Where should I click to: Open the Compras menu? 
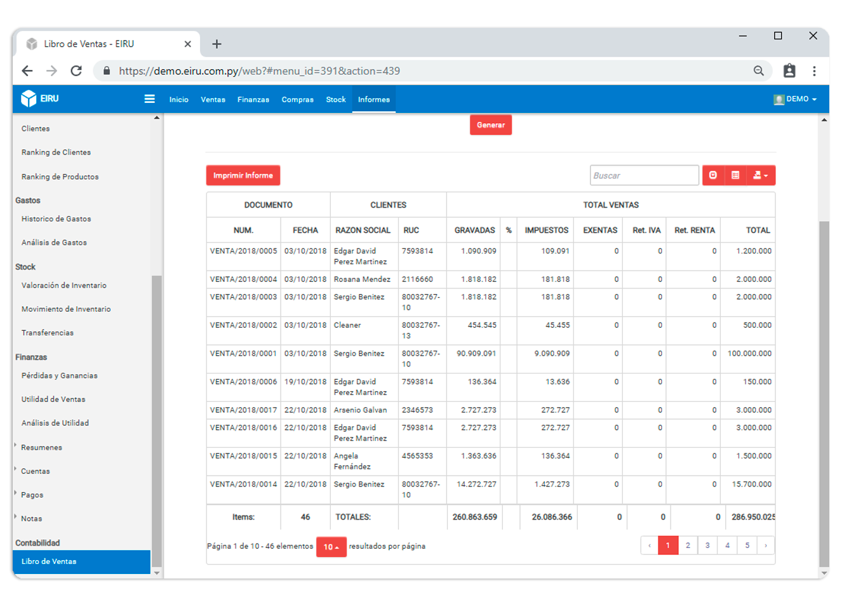coord(297,100)
